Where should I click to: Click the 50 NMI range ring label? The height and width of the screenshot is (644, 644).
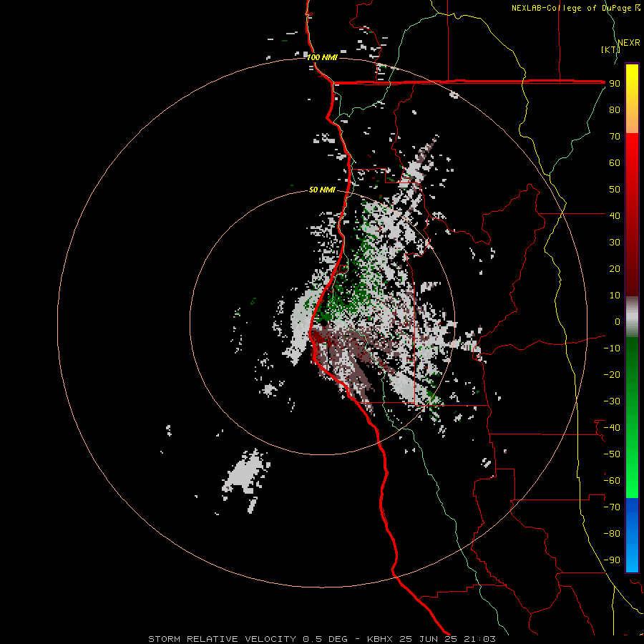click(322, 190)
